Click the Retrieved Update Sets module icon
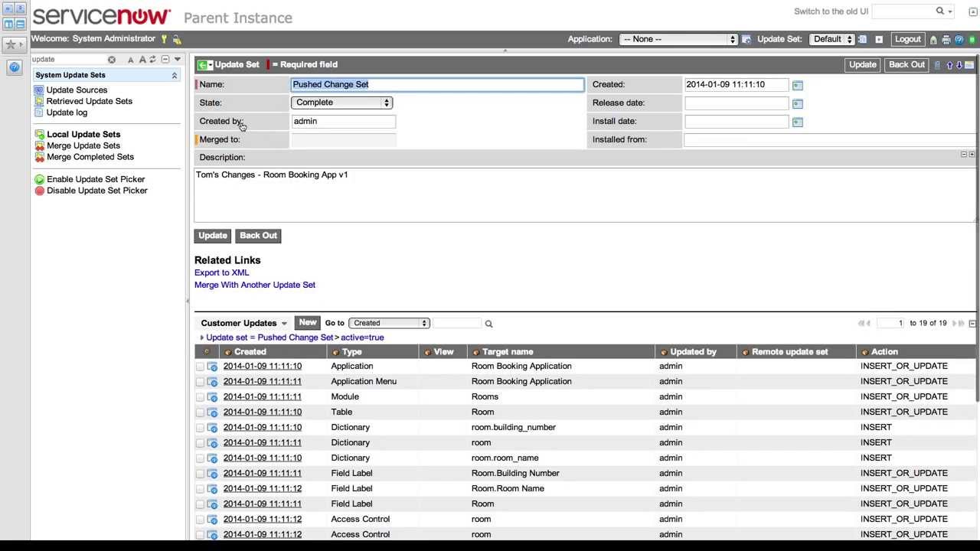 pos(39,101)
